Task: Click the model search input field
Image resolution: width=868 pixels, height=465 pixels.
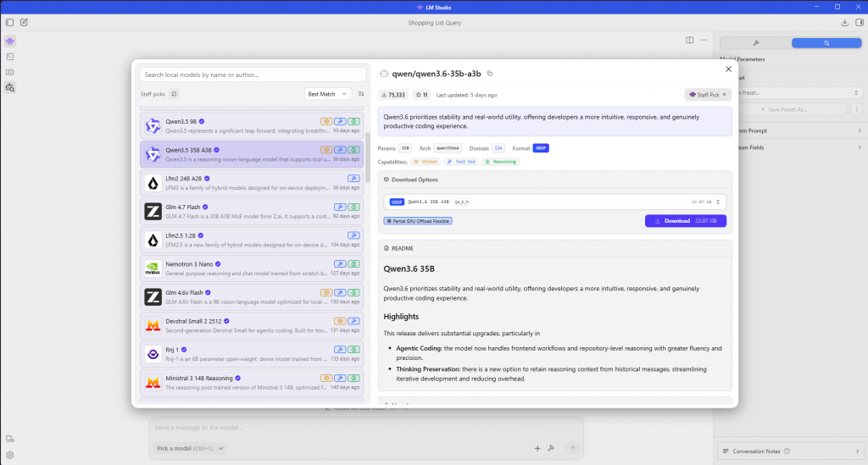Action: (x=253, y=75)
